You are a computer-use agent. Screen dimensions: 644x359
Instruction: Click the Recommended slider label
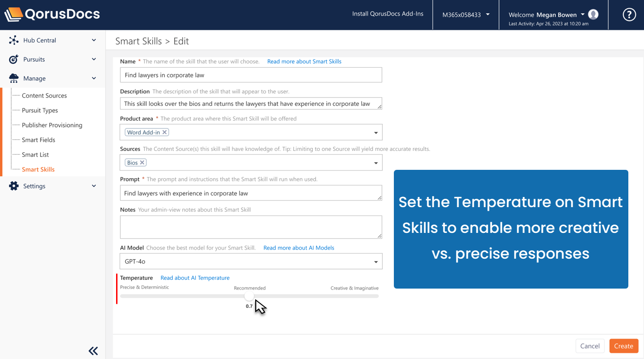(x=250, y=288)
